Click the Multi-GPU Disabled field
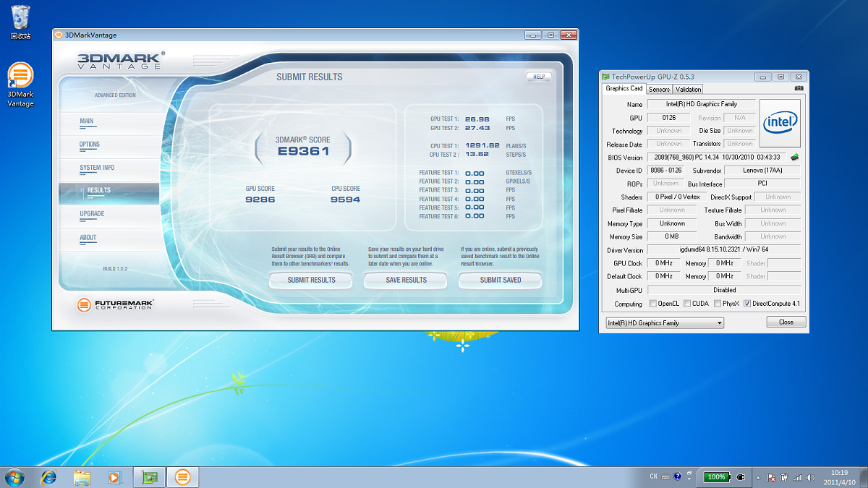The height and width of the screenshot is (488, 868). 723,290
